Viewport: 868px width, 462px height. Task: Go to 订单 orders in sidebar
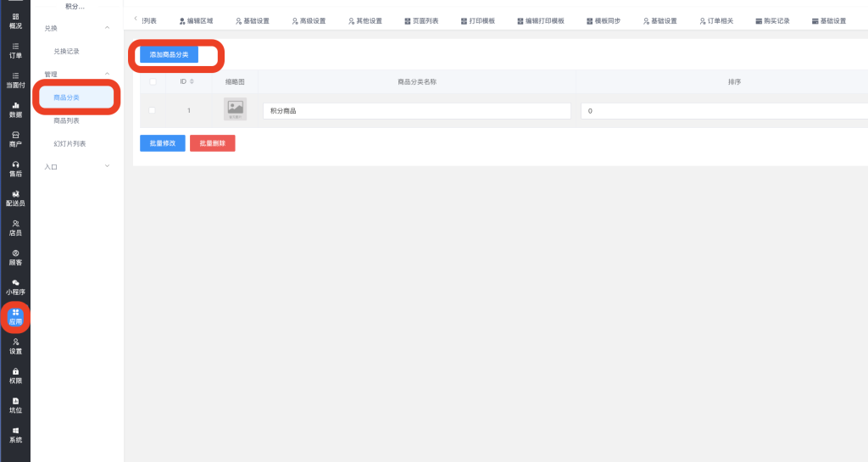15,50
